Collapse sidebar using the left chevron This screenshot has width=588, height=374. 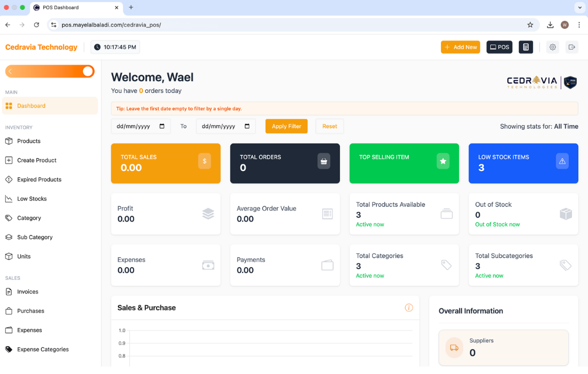pyautogui.click(x=10, y=72)
